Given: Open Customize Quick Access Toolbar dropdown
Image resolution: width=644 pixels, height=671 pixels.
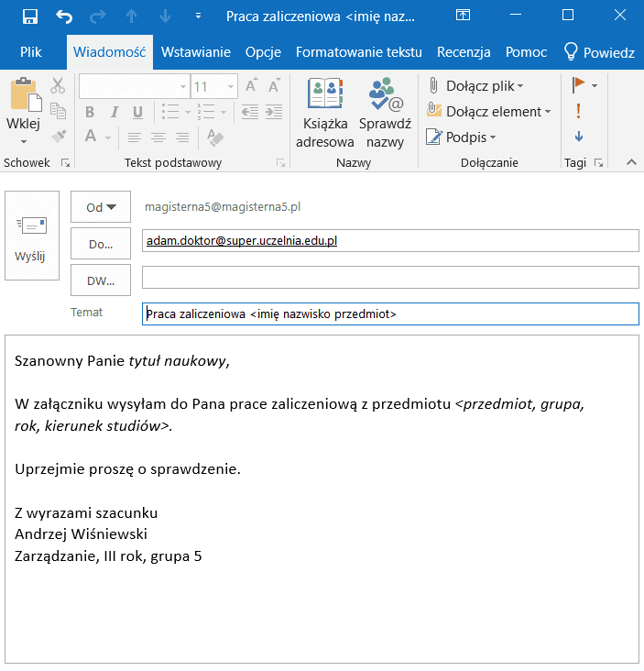Looking at the screenshot, I should (x=198, y=16).
